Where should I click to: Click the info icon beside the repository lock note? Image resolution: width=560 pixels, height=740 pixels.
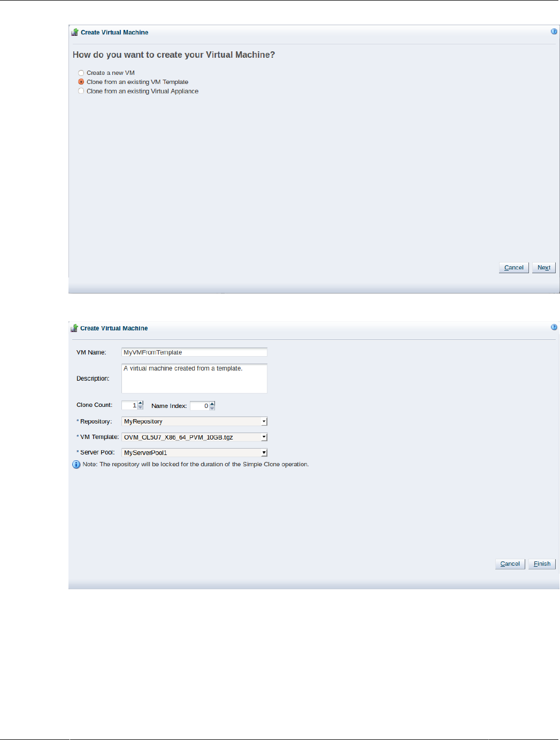coord(76,464)
